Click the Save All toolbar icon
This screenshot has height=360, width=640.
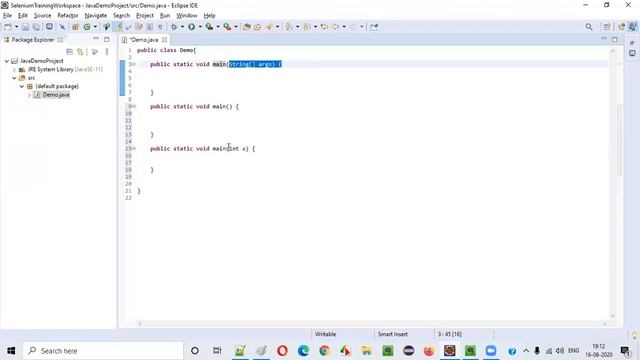click(36, 27)
